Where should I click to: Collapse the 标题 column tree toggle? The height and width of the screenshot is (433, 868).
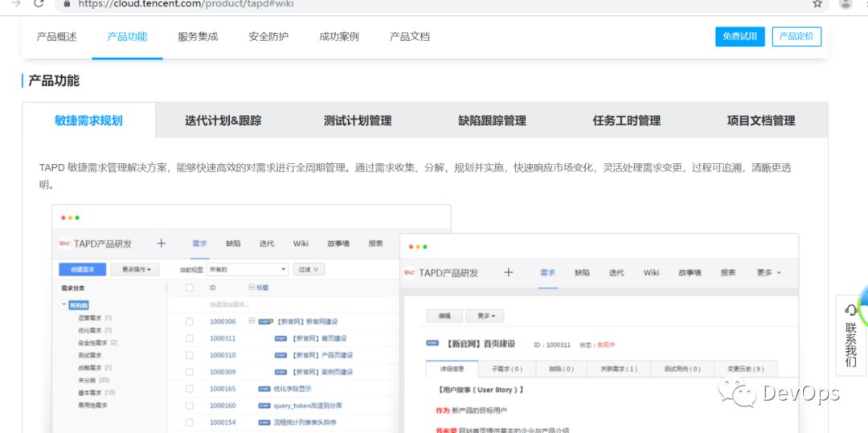coord(252,288)
